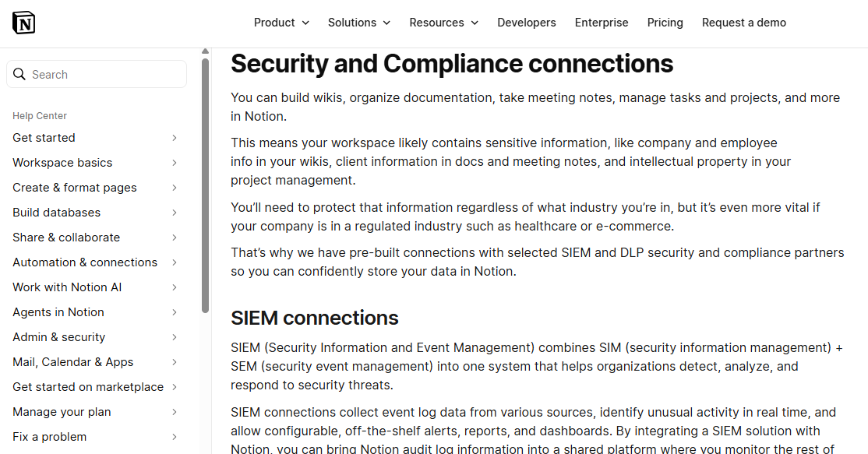This screenshot has width=868, height=454.
Task: Open the Product dropdown menu
Action: (281, 23)
